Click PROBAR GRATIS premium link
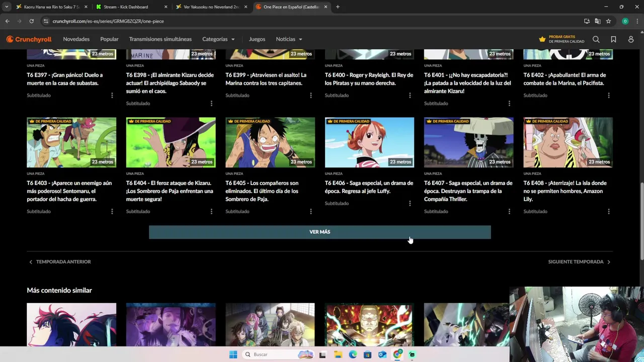Viewport: 644px width, 362px height. point(561,39)
